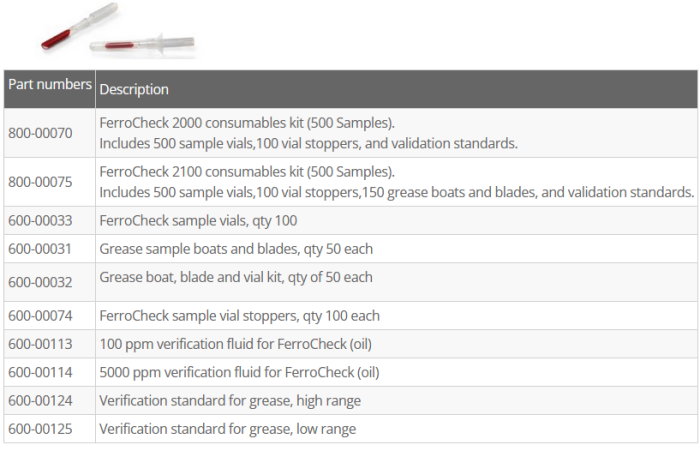Select part number 600-00074

pyautogui.click(x=40, y=316)
